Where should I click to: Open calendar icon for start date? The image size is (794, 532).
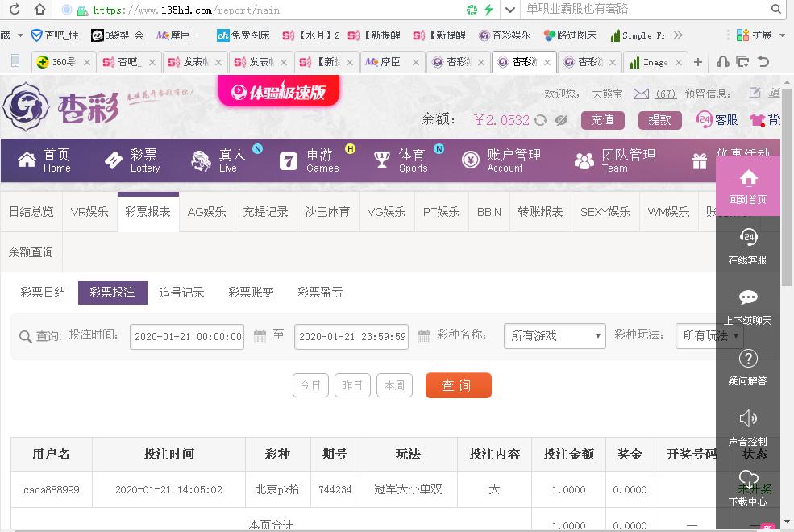coord(260,336)
